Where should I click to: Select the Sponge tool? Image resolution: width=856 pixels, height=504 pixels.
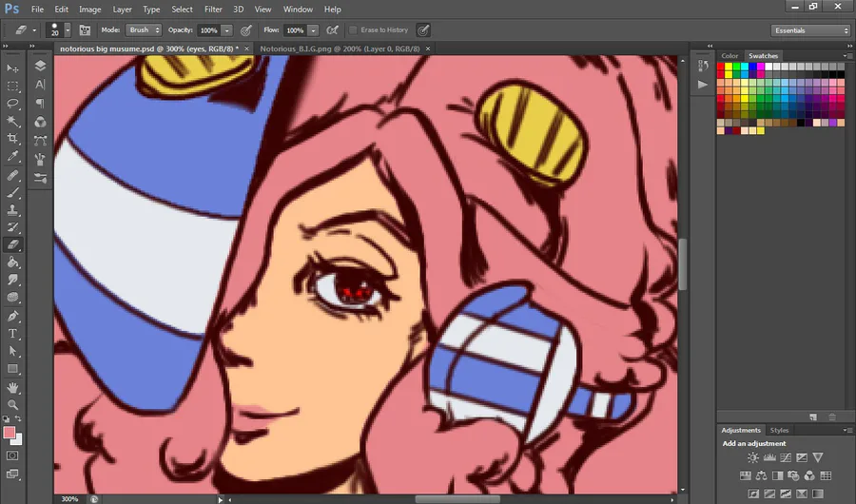(x=12, y=298)
